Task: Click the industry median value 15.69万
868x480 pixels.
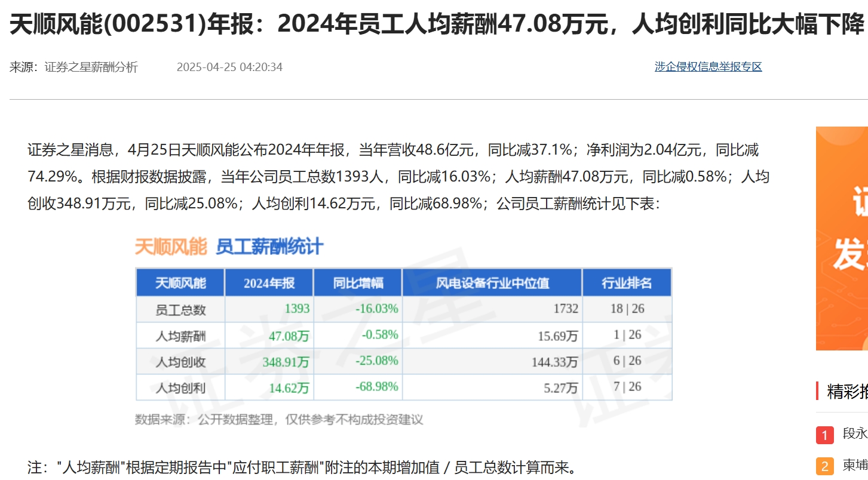Action: point(558,336)
